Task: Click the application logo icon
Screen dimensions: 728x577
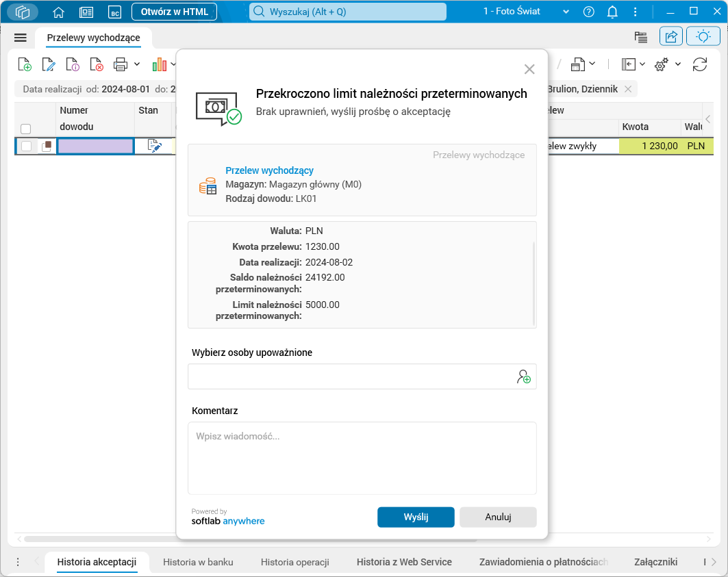Action: click(x=23, y=12)
